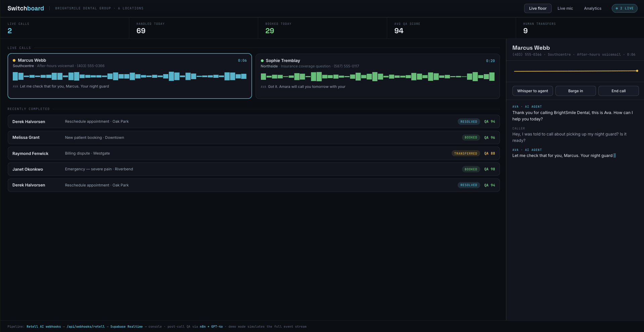Click 'New patient booking · Downtown' description
This screenshot has height=332, width=644.
[94, 137]
